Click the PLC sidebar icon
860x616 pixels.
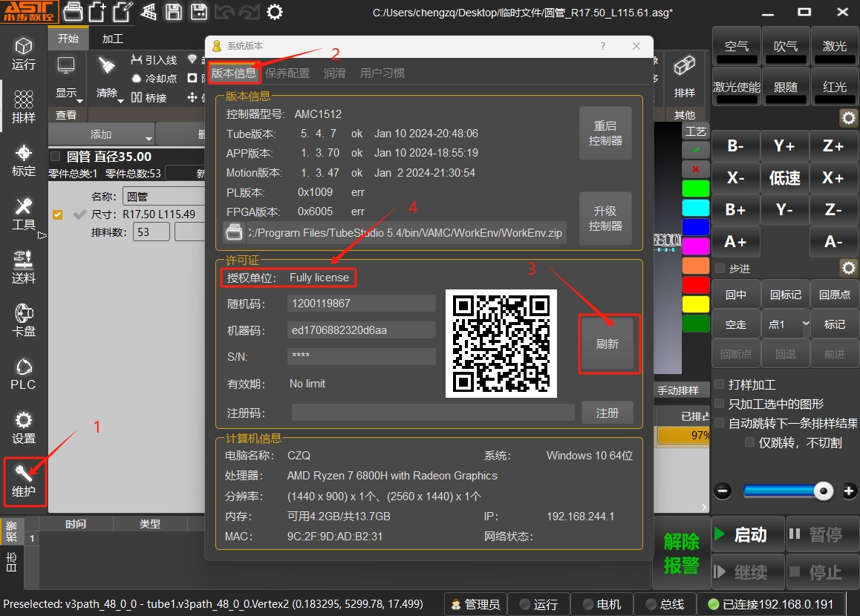pyautogui.click(x=24, y=373)
